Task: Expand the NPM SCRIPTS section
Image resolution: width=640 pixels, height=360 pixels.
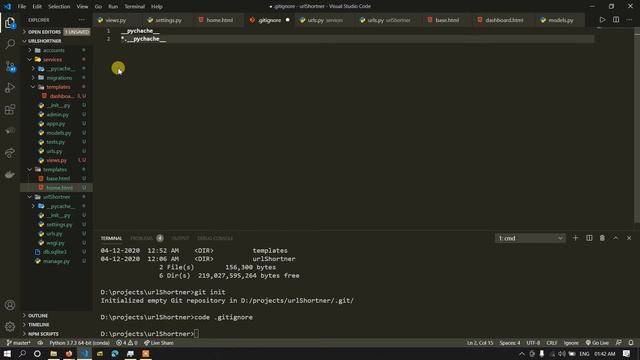Action: [43, 333]
